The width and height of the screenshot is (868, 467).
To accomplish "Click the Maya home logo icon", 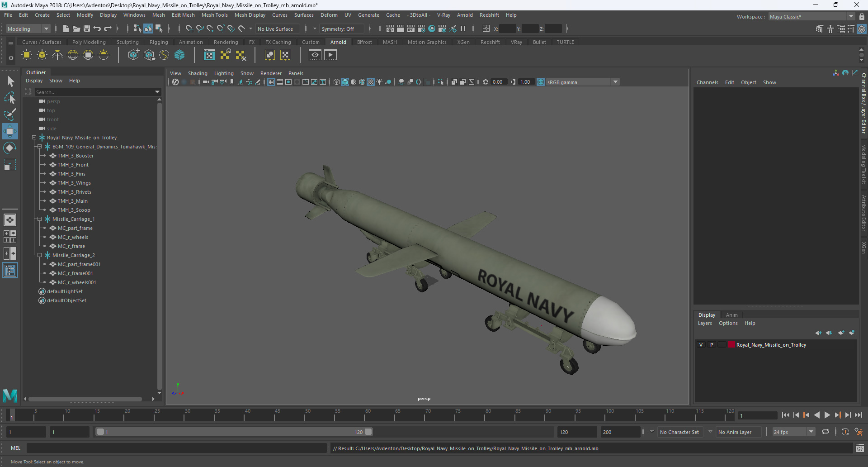I will [10, 396].
